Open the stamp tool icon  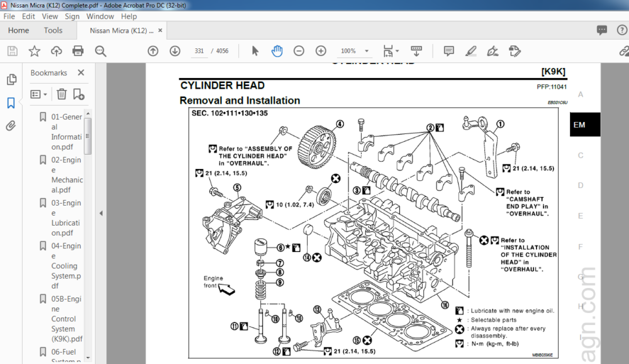pos(515,51)
